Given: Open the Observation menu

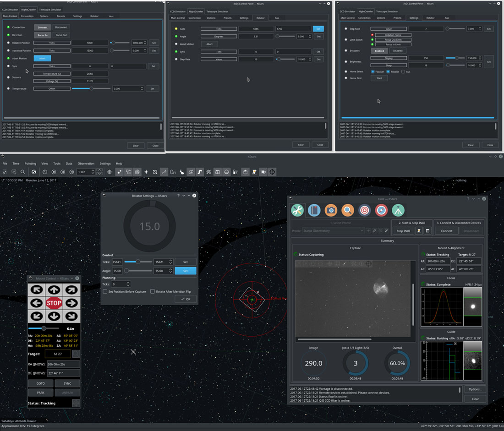Looking at the screenshot, I should (x=87, y=163).
